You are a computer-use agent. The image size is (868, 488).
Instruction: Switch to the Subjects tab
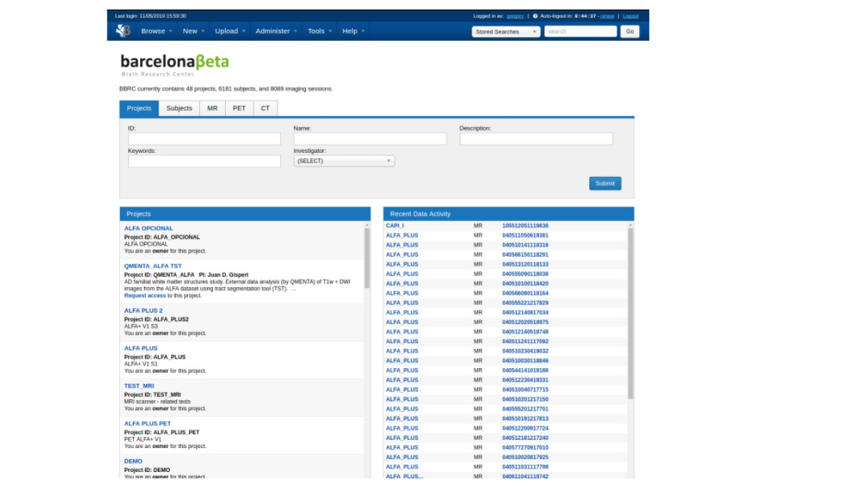click(x=179, y=108)
